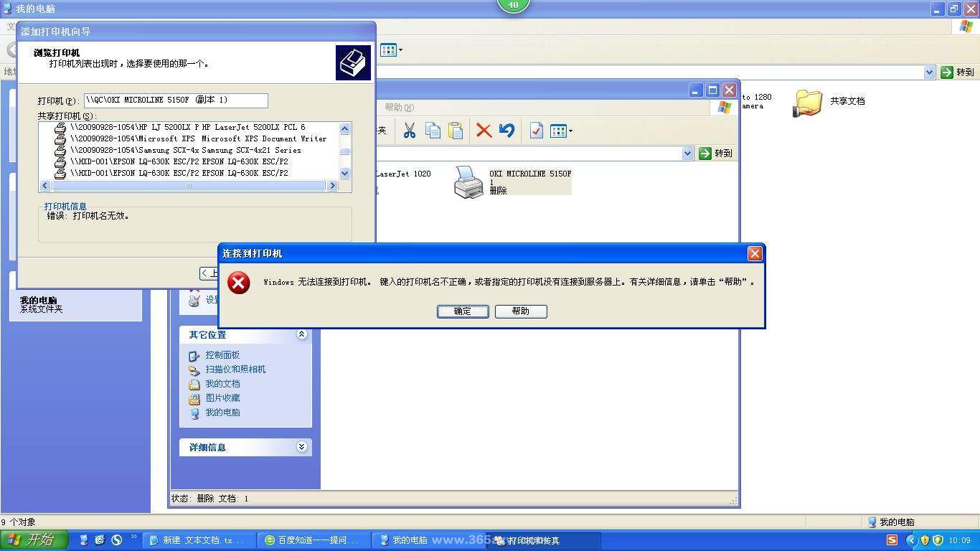
Task: Select the OKI MICROLINE 5150F printer icon
Action: click(469, 182)
